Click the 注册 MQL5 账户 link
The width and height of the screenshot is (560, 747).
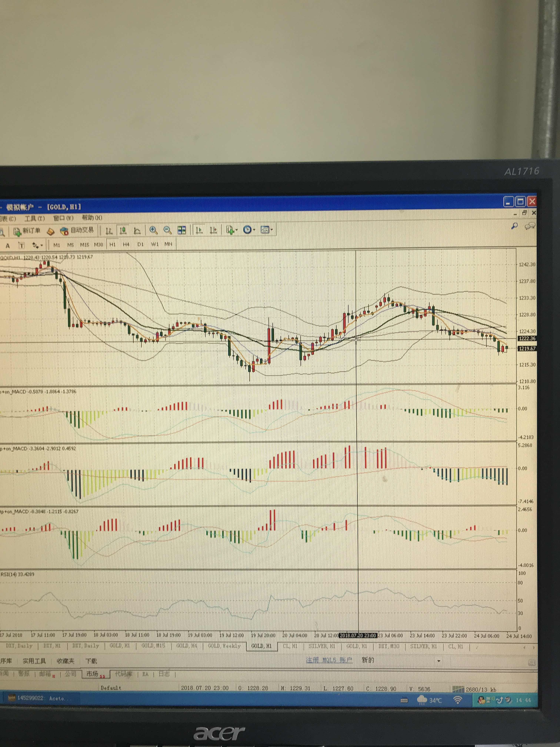click(x=329, y=660)
